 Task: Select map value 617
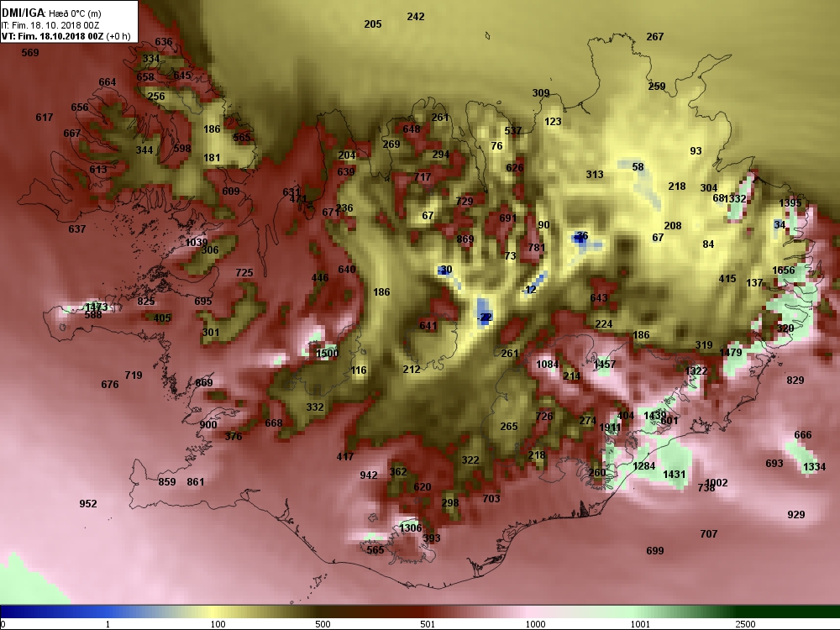pyautogui.click(x=45, y=118)
